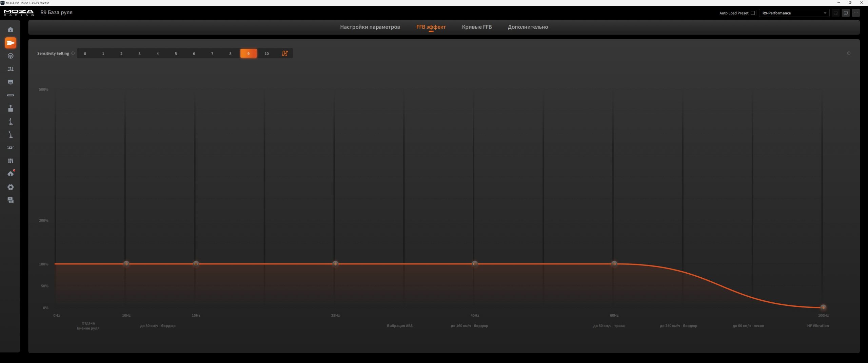Click the HF Vibration label

tap(818, 326)
